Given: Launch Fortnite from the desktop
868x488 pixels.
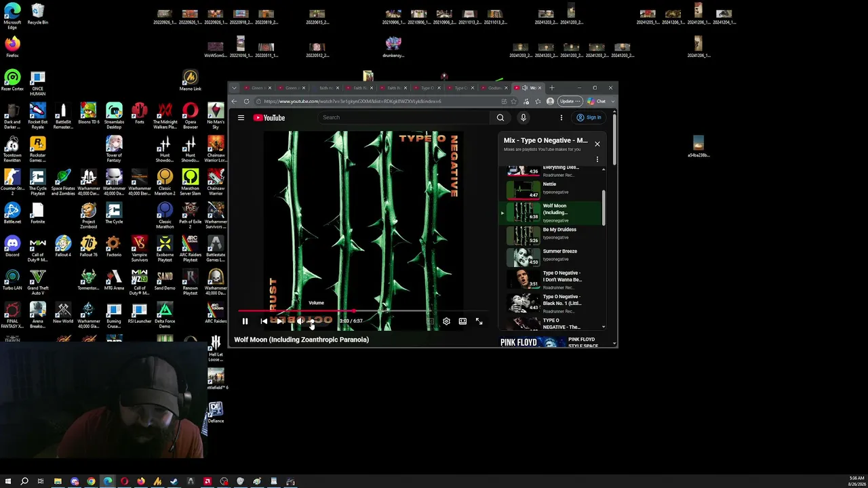Looking at the screenshot, I should point(38,213).
